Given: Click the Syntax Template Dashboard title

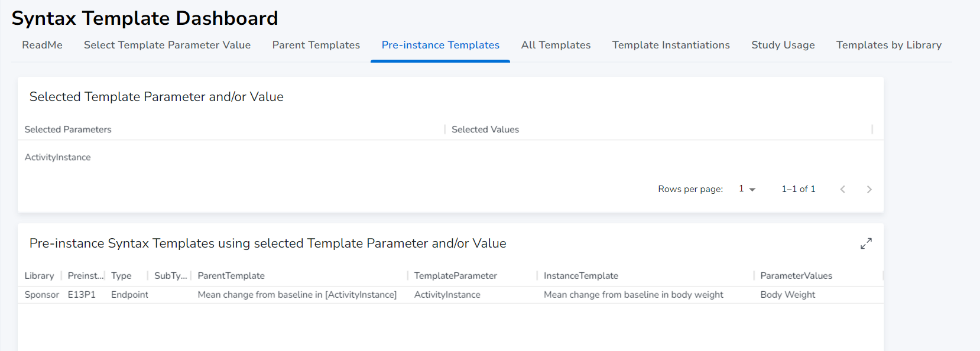Looking at the screenshot, I should [145, 18].
